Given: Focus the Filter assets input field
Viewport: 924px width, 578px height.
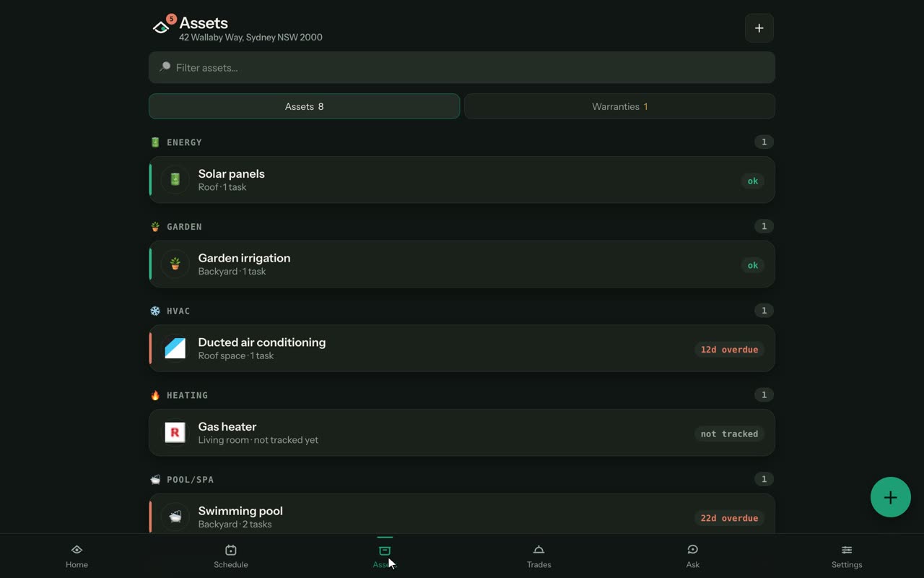Looking at the screenshot, I should point(462,67).
